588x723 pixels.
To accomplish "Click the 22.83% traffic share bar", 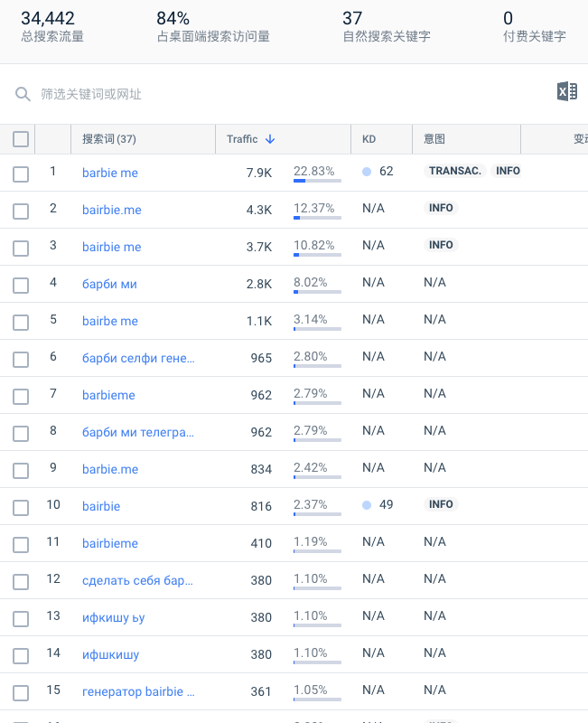I will (316, 181).
